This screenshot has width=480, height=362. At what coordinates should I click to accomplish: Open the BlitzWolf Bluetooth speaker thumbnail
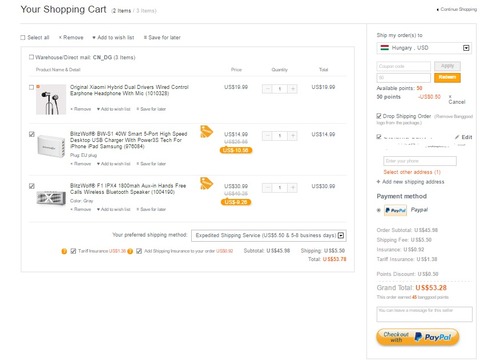[51, 198]
